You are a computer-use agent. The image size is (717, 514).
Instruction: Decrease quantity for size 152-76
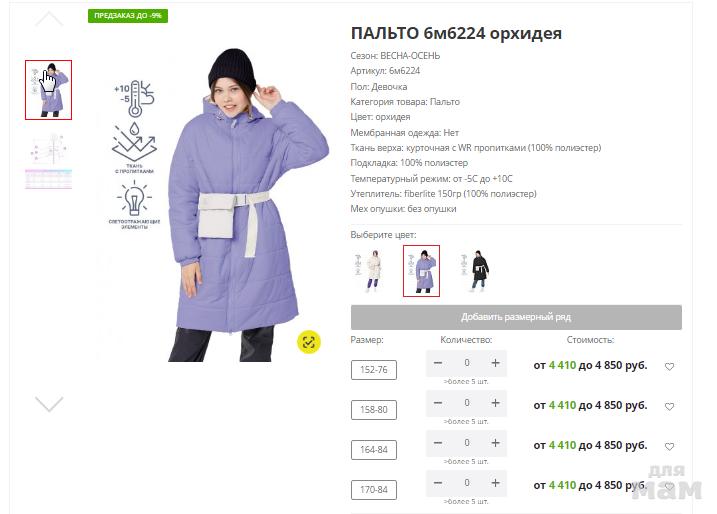pyautogui.click(x=438, y=363)
